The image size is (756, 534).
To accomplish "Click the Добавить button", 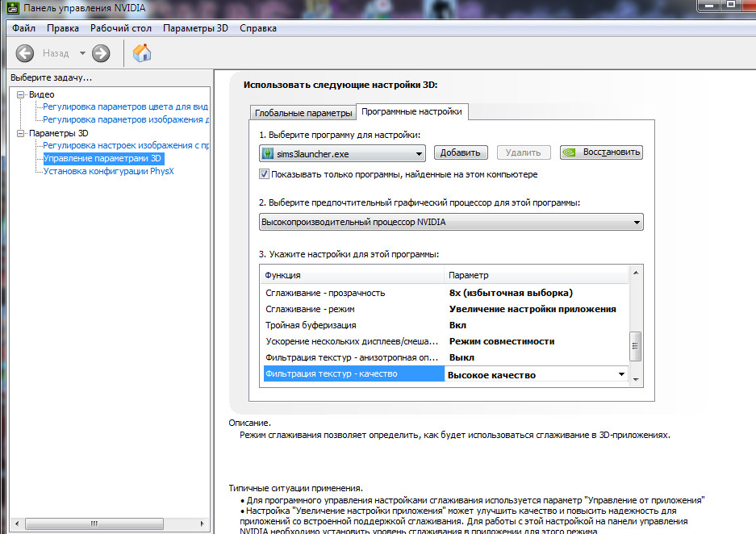I will coord(461,152).
